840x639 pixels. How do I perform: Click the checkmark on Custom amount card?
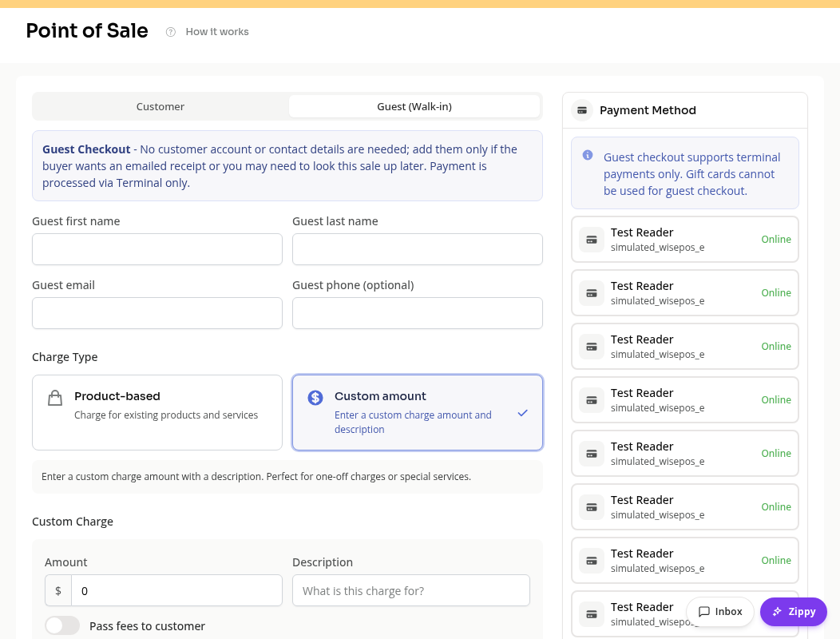point(522,413)
